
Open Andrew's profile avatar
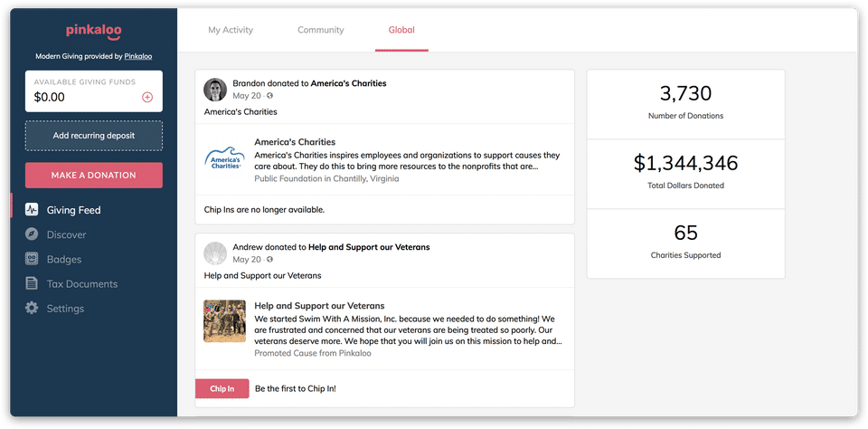coord(215,253)
